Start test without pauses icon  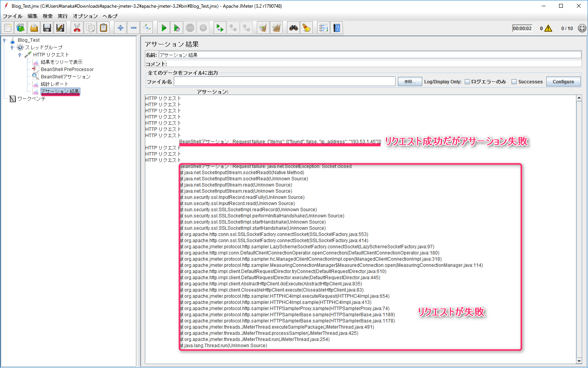coord(177,28)
